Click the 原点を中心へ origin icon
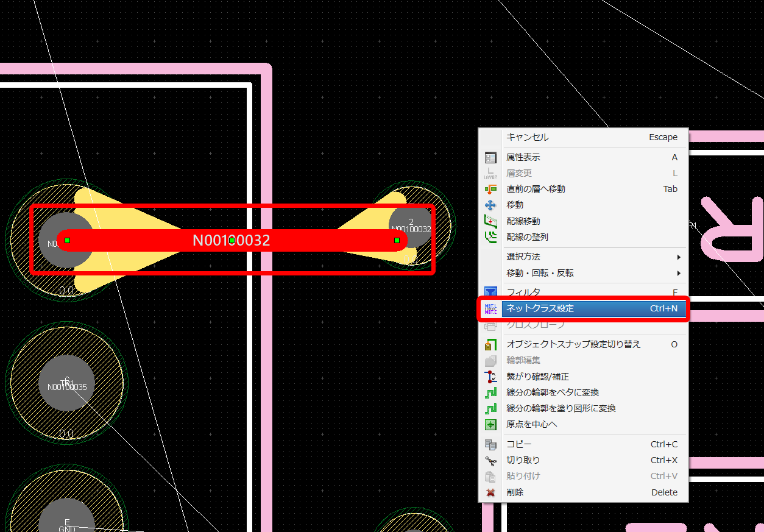Image resolution: width=764 pixels, height=532 pixels. click(490, 424)
